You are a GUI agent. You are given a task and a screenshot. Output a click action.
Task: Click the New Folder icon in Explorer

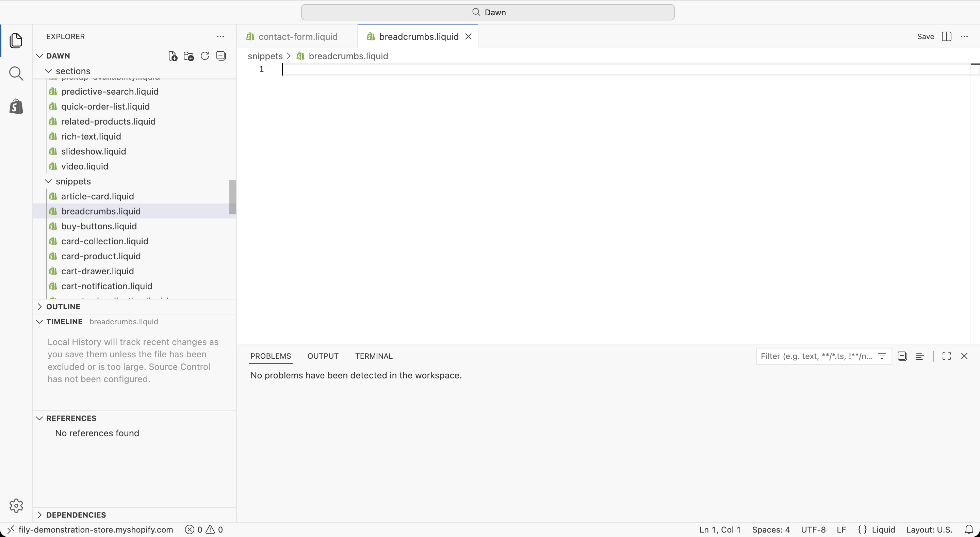(189, 56)
